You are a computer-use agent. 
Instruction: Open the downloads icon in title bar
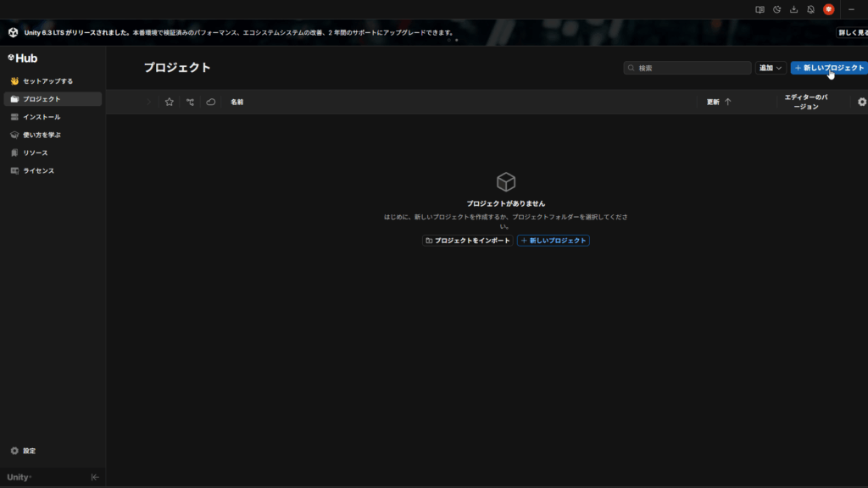794,9
